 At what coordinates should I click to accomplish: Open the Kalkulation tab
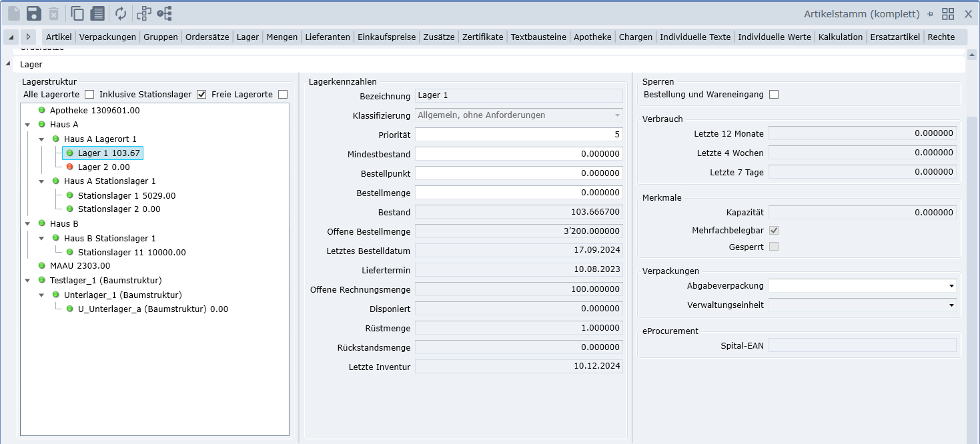click(840, 37)
